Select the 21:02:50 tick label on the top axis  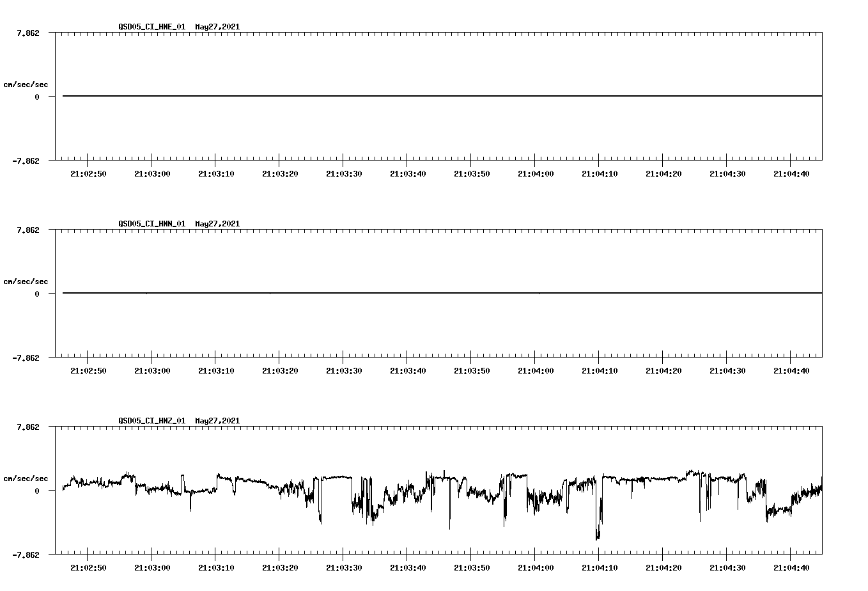[88, 173]
